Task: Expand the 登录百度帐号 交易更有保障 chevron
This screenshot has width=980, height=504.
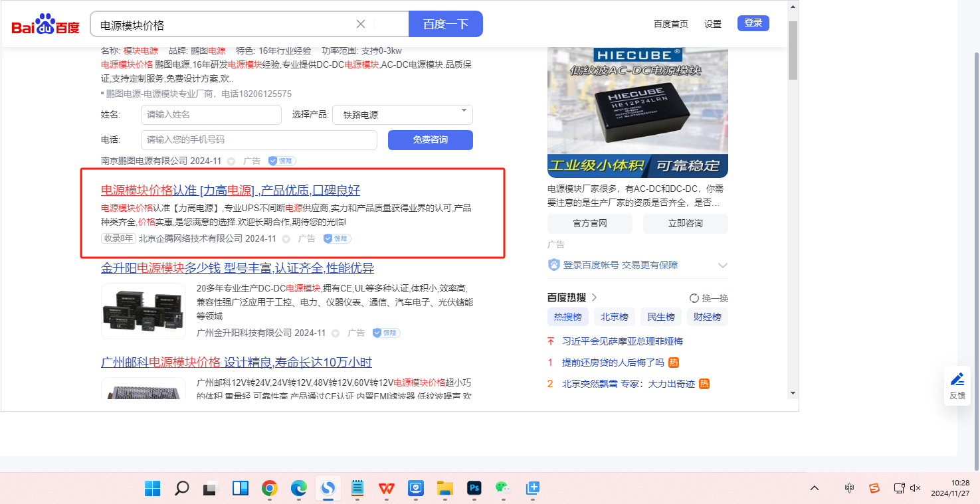Action: (x=723, y=266)
